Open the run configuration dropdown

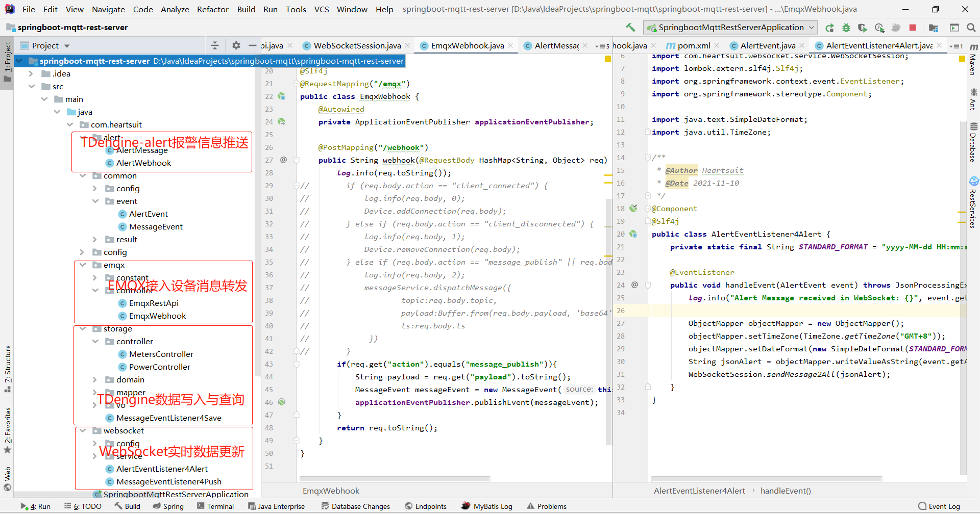point(730,28)
